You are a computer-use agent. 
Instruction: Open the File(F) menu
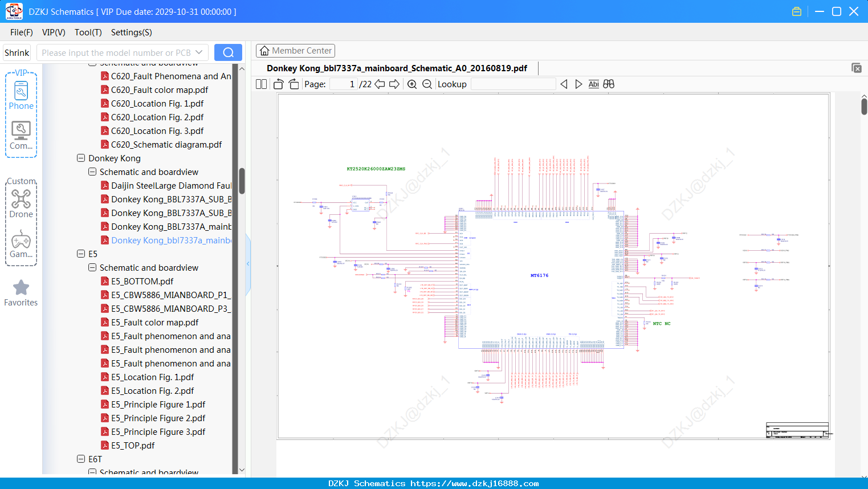click(22, 32)
